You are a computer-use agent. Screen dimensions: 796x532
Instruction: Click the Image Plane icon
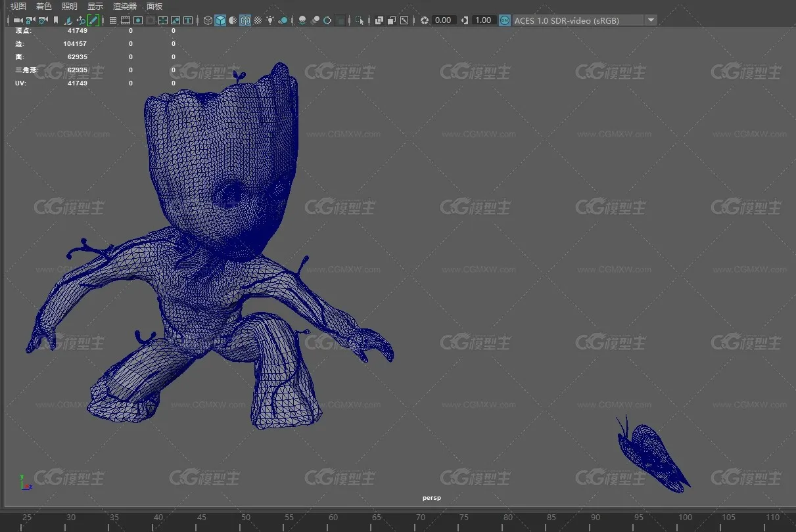68,20
